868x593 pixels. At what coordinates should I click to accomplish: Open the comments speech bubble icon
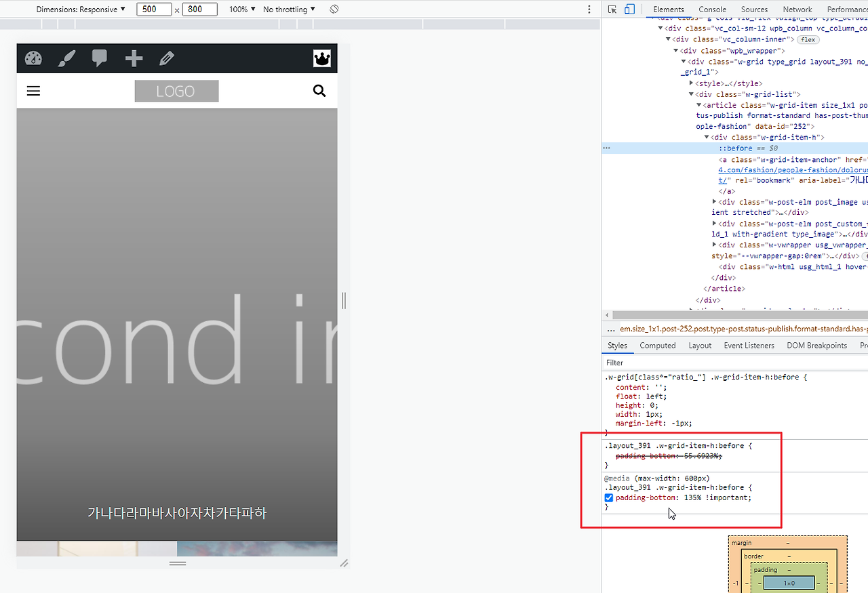[x=100, y=59]
